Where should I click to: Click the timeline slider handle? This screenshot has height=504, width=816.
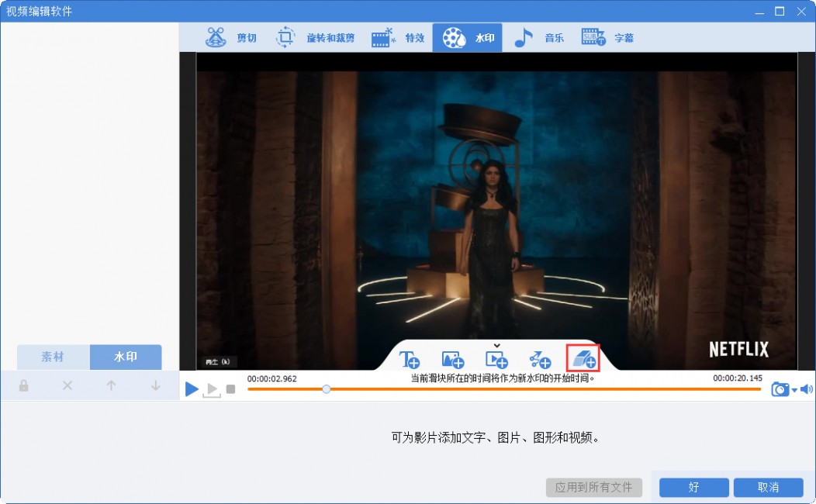(327, 389)
